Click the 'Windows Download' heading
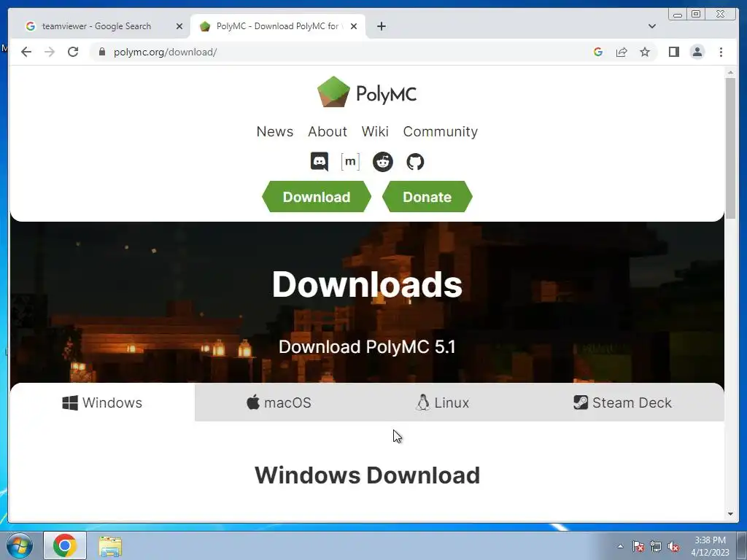 click(368, 475)
